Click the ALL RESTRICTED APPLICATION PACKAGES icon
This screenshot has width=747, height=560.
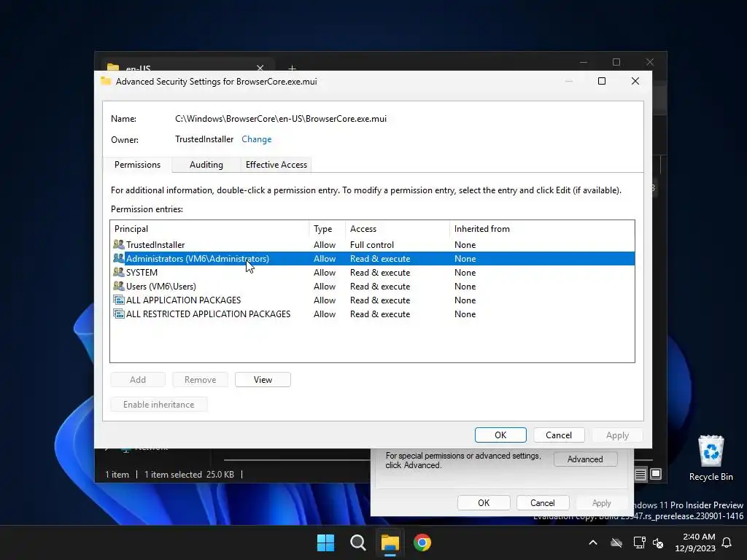point(118,314)
